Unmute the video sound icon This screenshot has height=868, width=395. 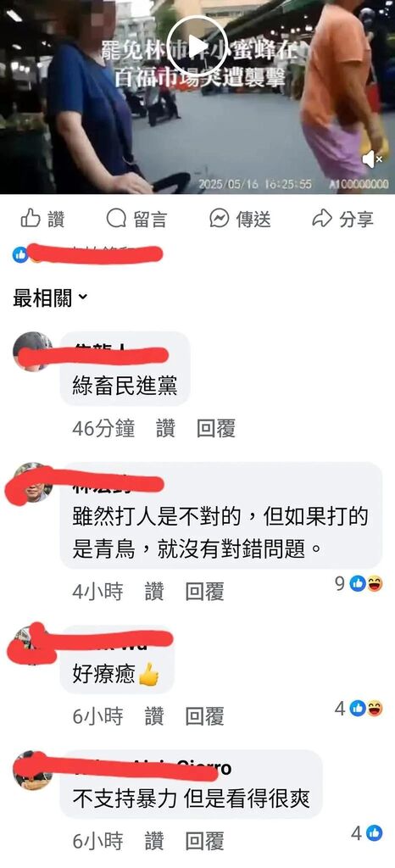pyautogui.click(x=372, y=159)
